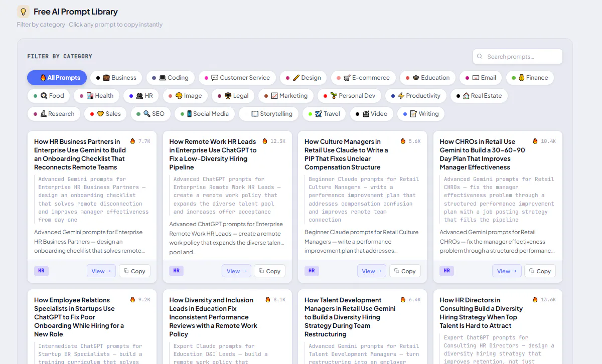Filter by Sales category

pos(105,114)
